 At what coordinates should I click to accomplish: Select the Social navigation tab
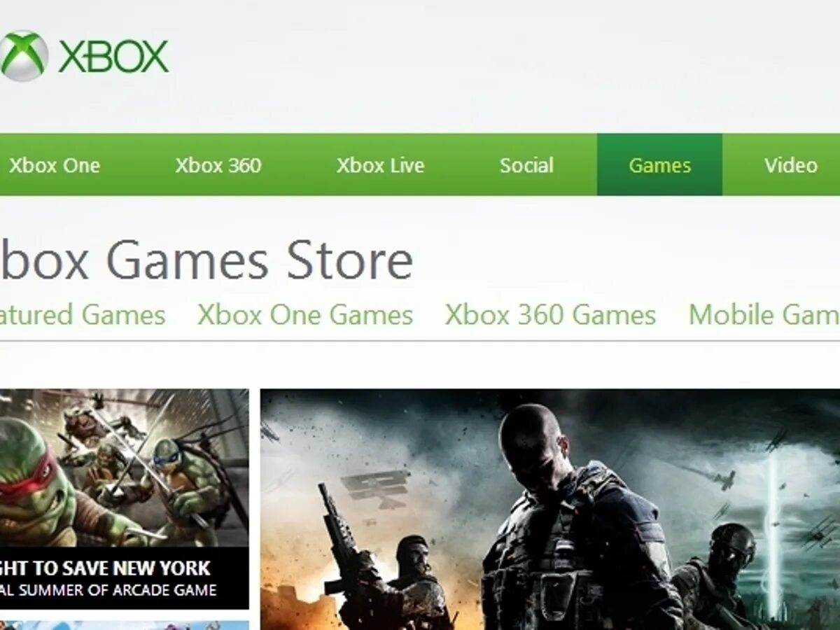pos(526,165)
